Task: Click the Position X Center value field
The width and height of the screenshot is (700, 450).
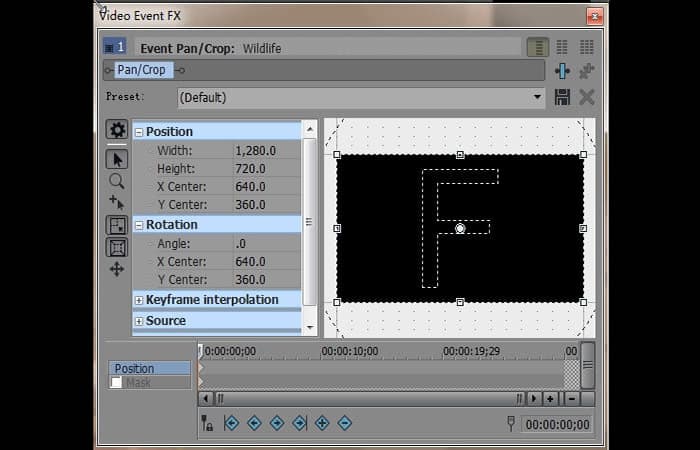Action: (267, 187)
